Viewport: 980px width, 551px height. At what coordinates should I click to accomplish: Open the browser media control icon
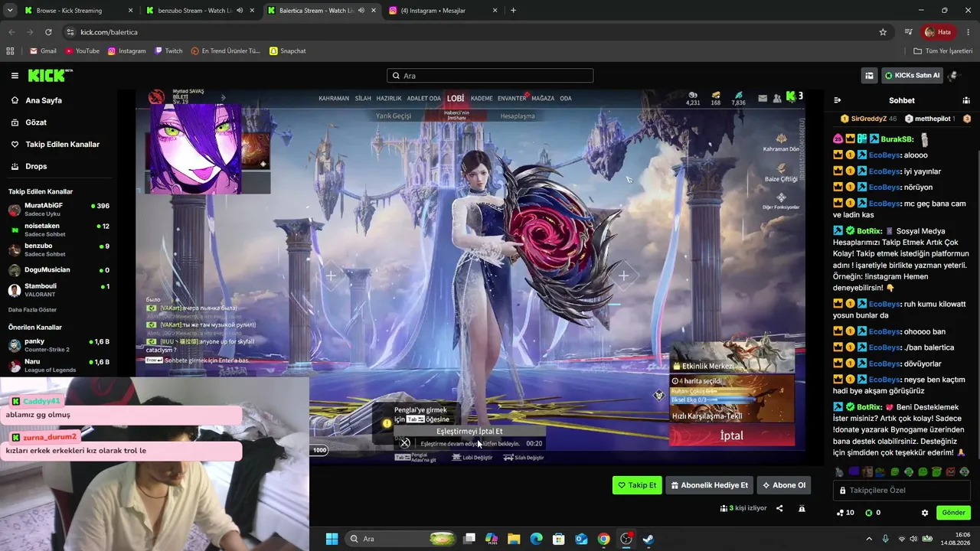point(908,32)
